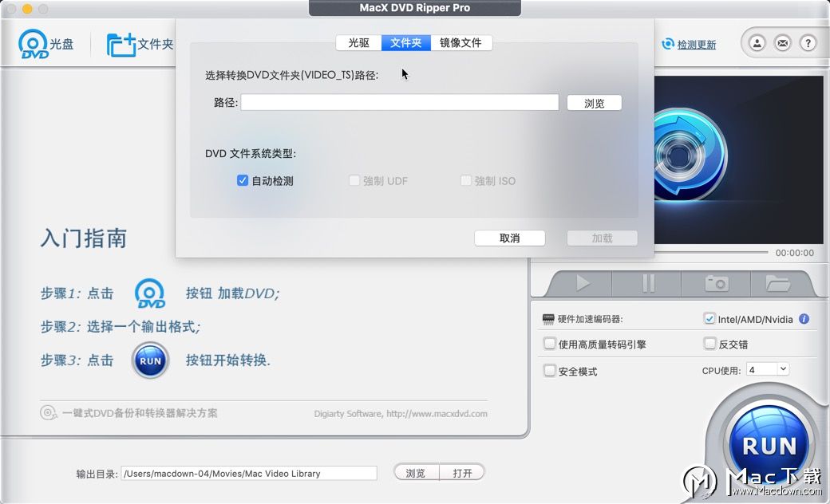The image size is (830, 504).
Task: Open the help question mark icon
Action: tap(808, 43)
